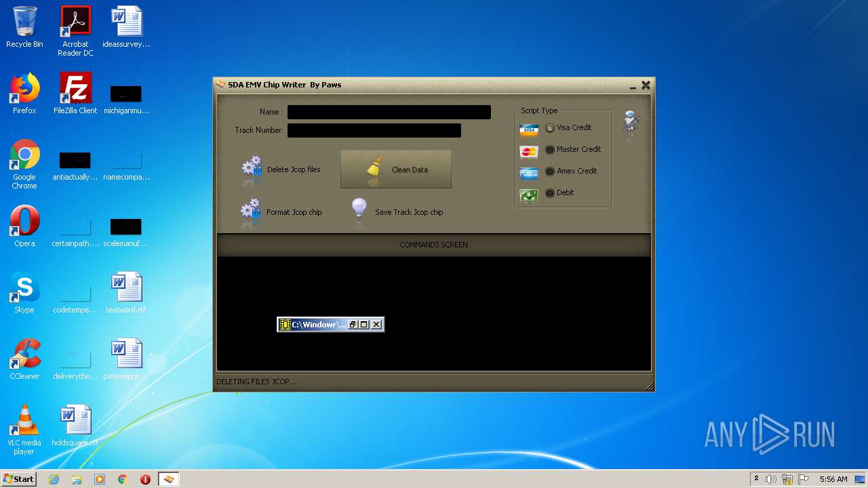Click the Visa card logo icon
The image size is (868, 488).
(529, 129)
